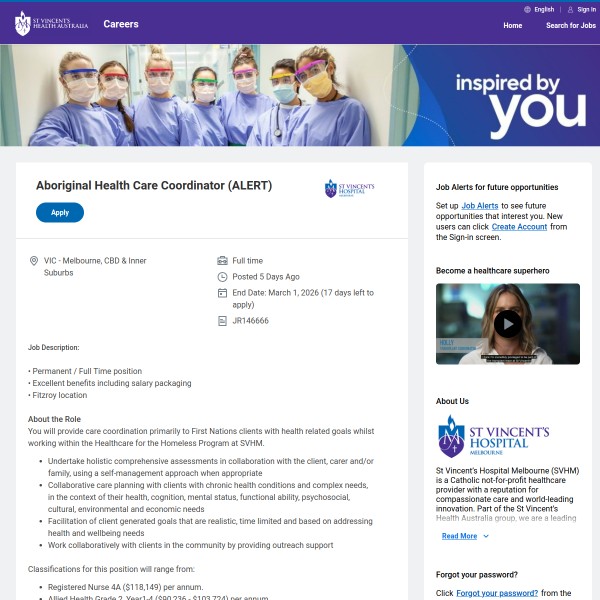
Task: Click the globe language icon
Action: point(528,9)
